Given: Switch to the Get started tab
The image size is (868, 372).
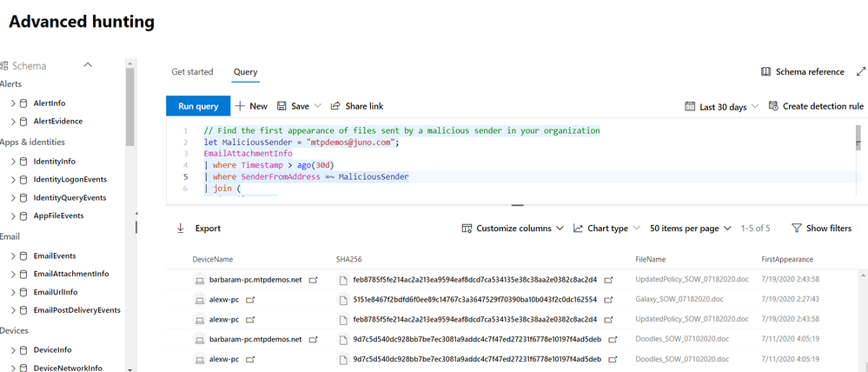Looking at the screenshot, I should point(192,72).
